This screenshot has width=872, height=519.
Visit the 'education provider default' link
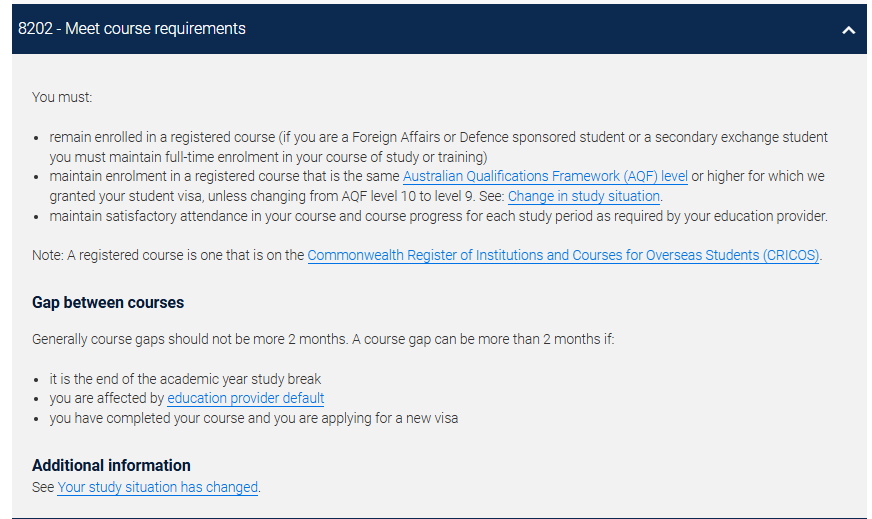point(245,398)
